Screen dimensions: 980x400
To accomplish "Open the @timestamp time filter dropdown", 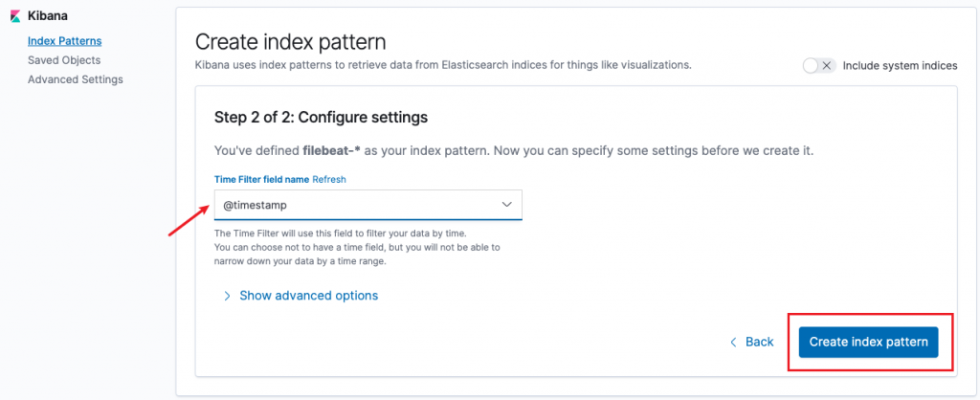I will click(368, 205).
